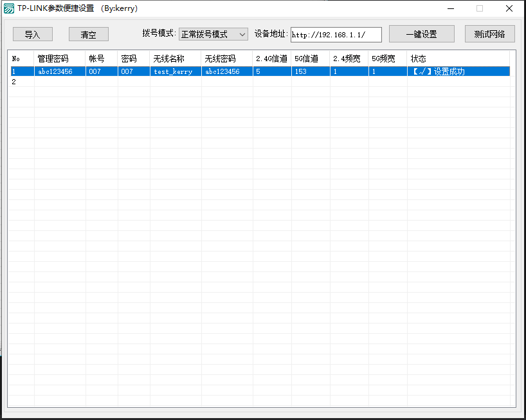Click the 清空 clear button
The width and height of the screenshot is (526, 420).
(x=88, y=34)
